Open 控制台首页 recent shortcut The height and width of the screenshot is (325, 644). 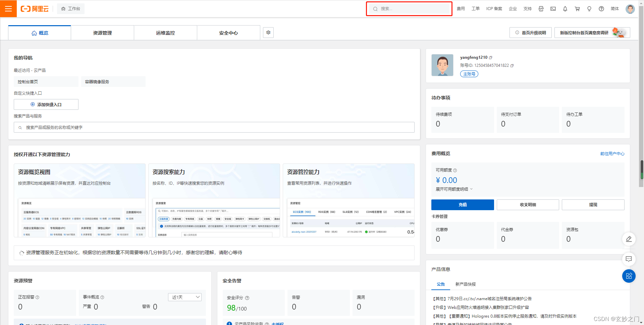pos(46,82)
